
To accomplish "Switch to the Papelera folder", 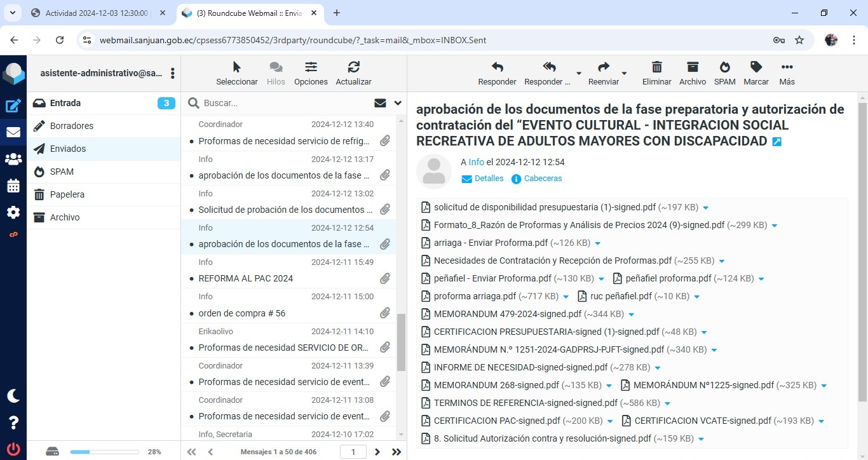I will point(67,194).
